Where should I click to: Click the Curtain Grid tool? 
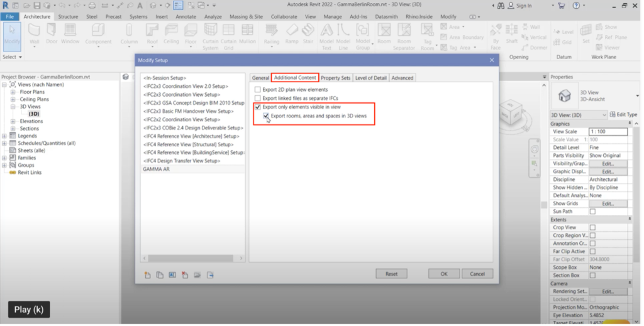[x=228, y=36]
